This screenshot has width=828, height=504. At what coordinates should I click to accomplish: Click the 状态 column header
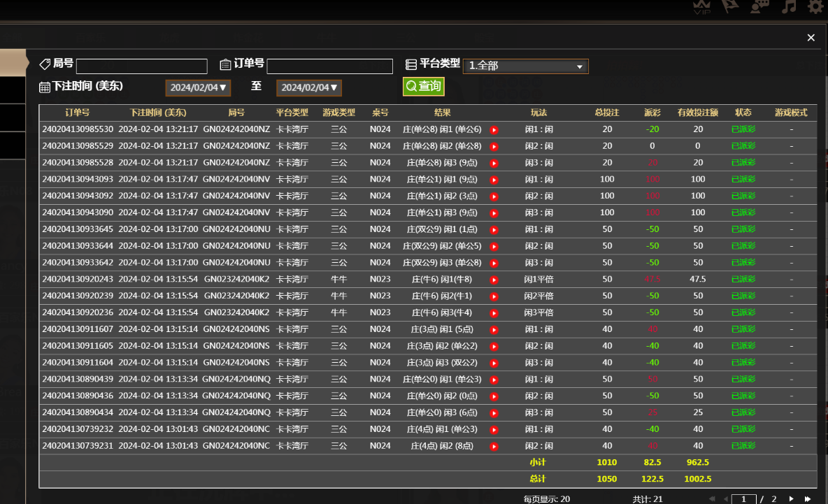(x=743, y=113)
